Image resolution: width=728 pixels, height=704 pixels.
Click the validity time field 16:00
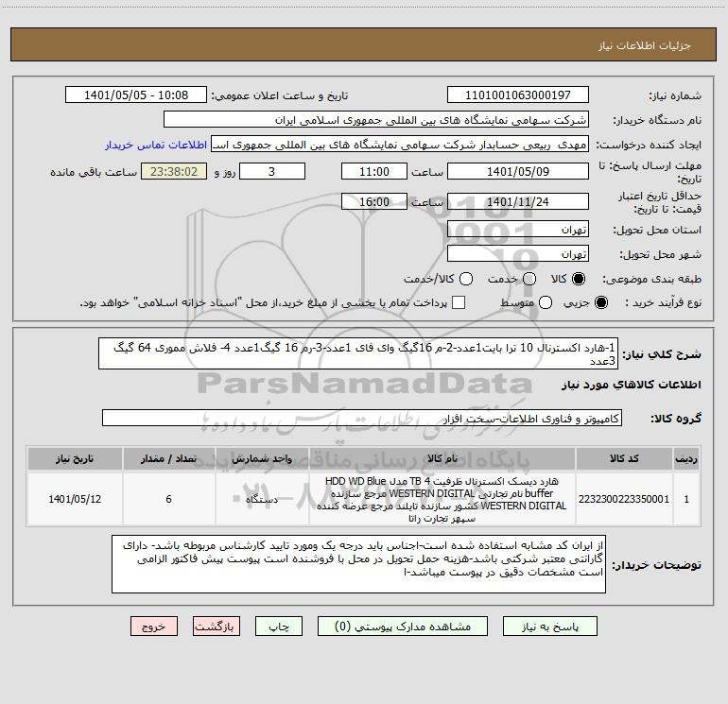coord(374,202)
